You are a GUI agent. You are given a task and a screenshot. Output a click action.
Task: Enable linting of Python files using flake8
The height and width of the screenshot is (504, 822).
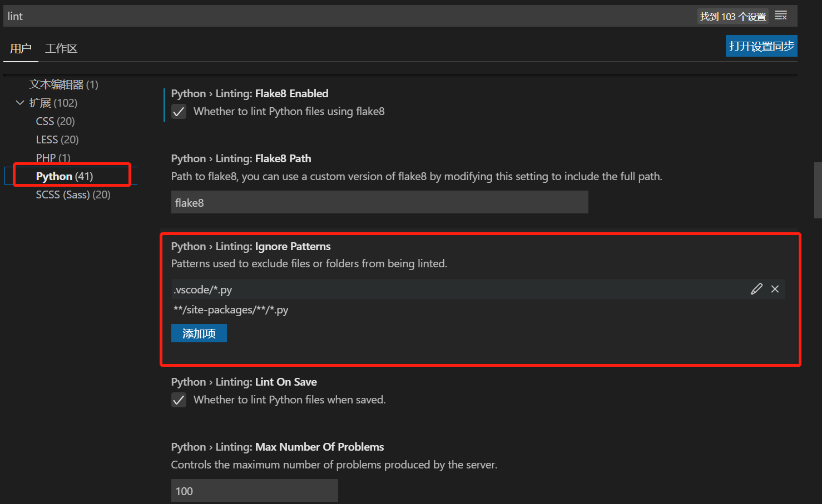click(x=179, y=111)
